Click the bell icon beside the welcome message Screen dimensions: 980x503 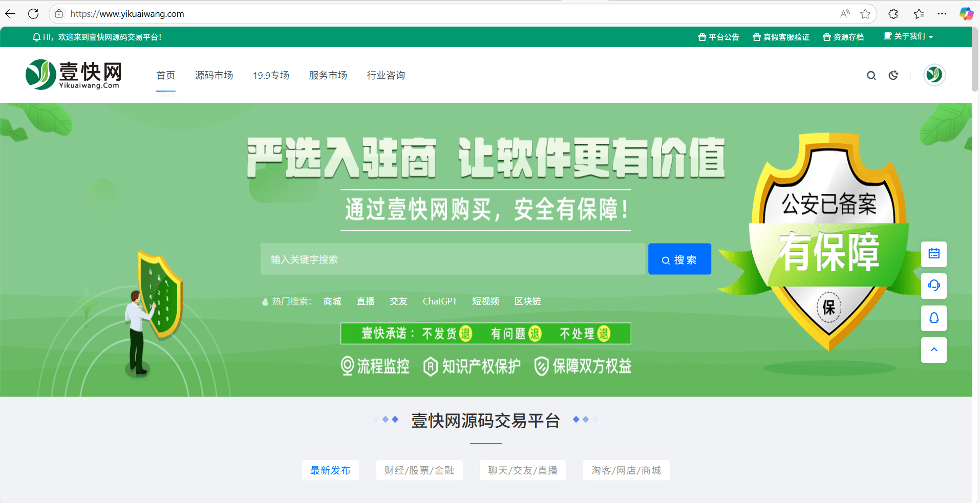click(x=36, y=37)
